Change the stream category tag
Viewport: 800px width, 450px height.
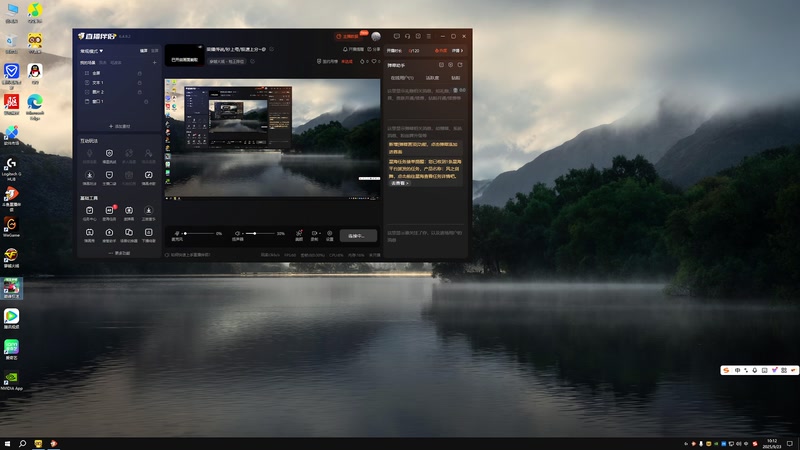point(227,61)
